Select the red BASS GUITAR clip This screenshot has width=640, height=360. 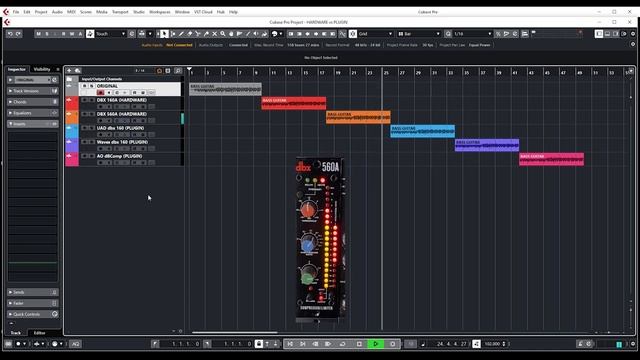294,103
